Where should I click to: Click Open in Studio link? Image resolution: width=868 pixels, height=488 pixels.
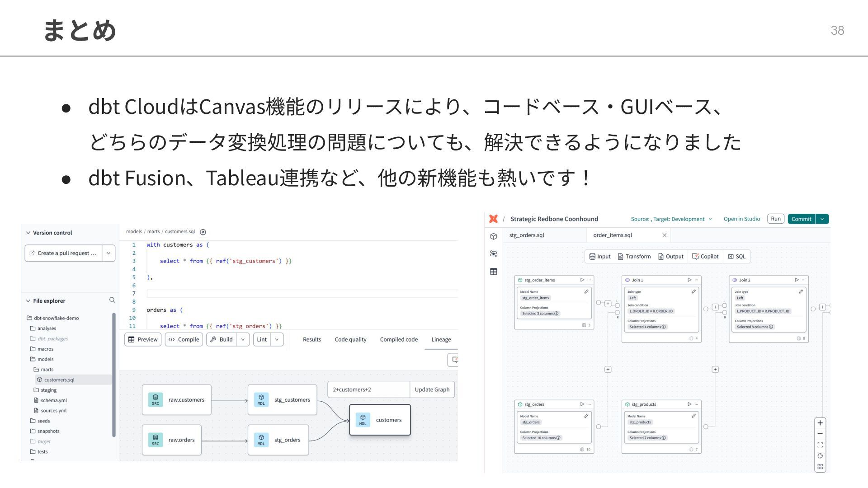click(741, 219)
